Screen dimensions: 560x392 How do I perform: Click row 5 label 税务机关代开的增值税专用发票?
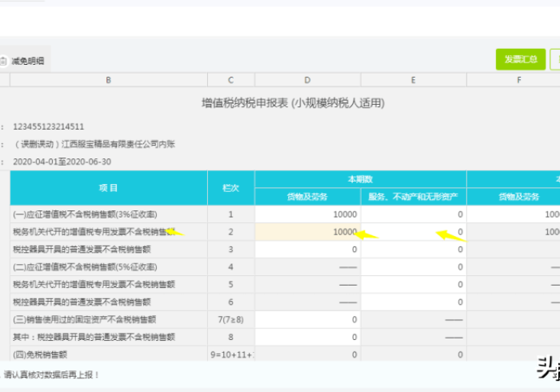tap(94, 285)
